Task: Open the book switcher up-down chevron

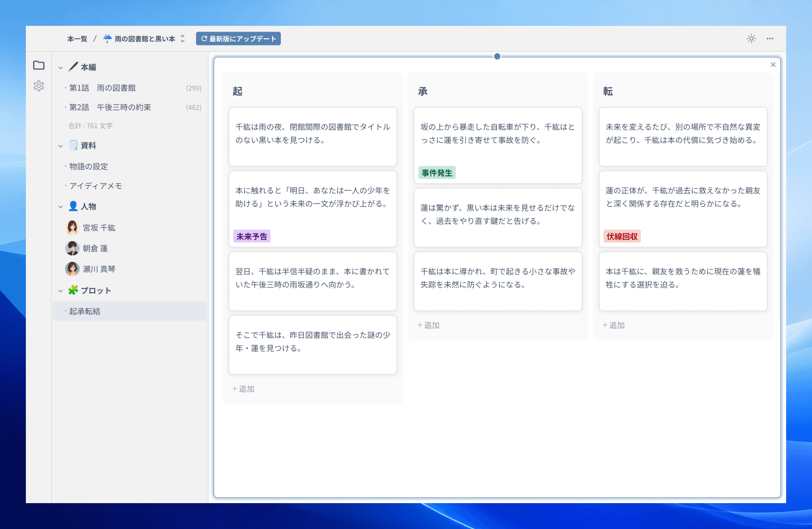Action: click(183, 39)
